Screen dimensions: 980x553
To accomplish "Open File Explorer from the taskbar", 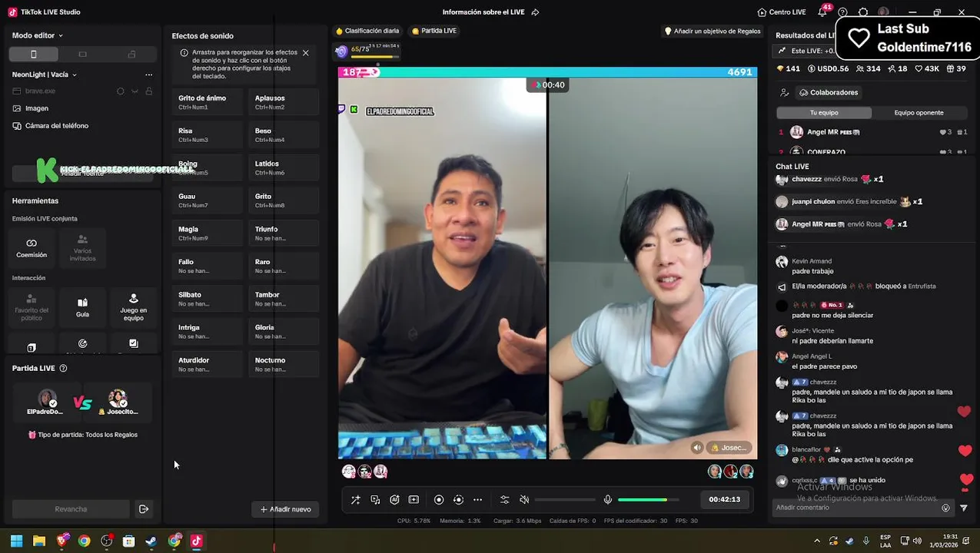I will click(39, 541).
